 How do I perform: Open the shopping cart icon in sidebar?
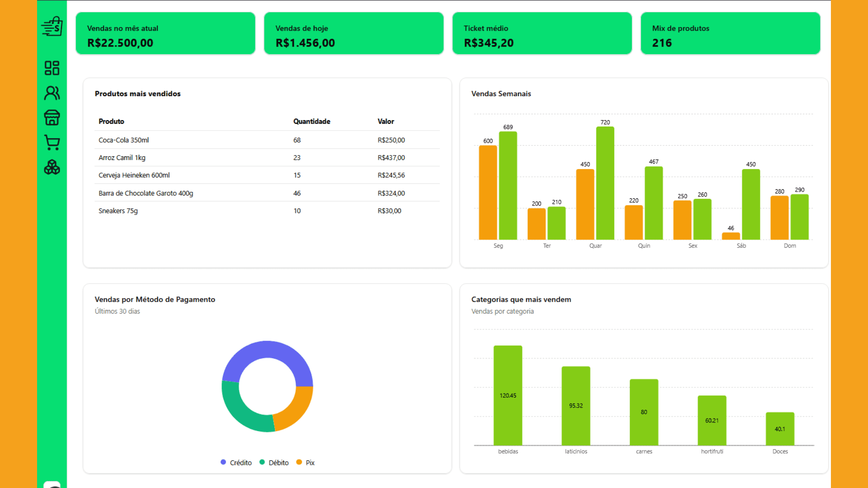(52, 142)
